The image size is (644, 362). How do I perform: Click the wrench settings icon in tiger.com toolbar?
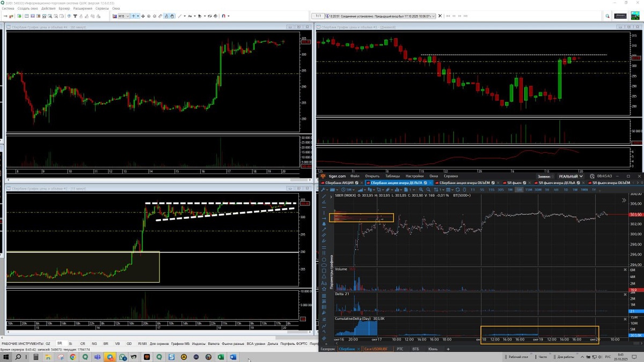[x=322, y=190]
